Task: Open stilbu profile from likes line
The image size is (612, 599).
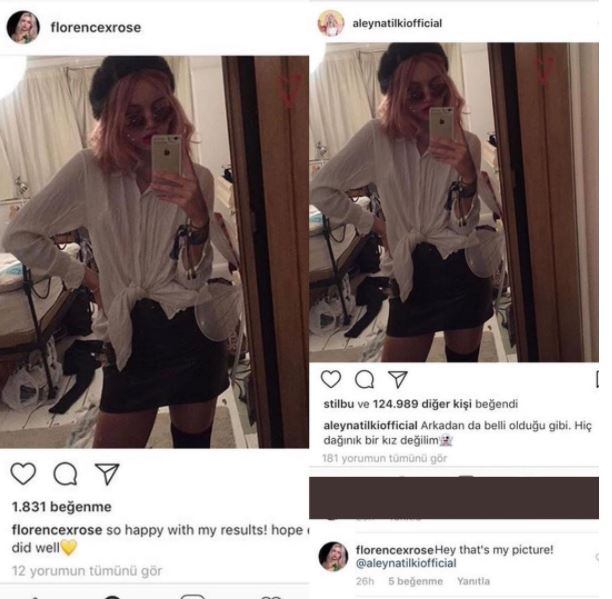Action: click(x=338, y=404)
